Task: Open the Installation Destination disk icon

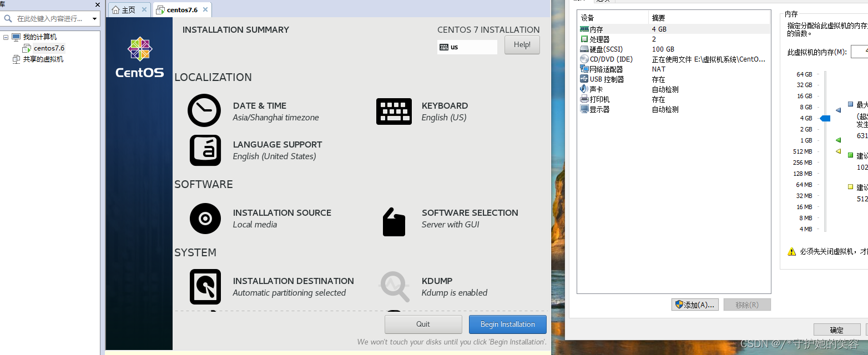Action: (205, 287)
